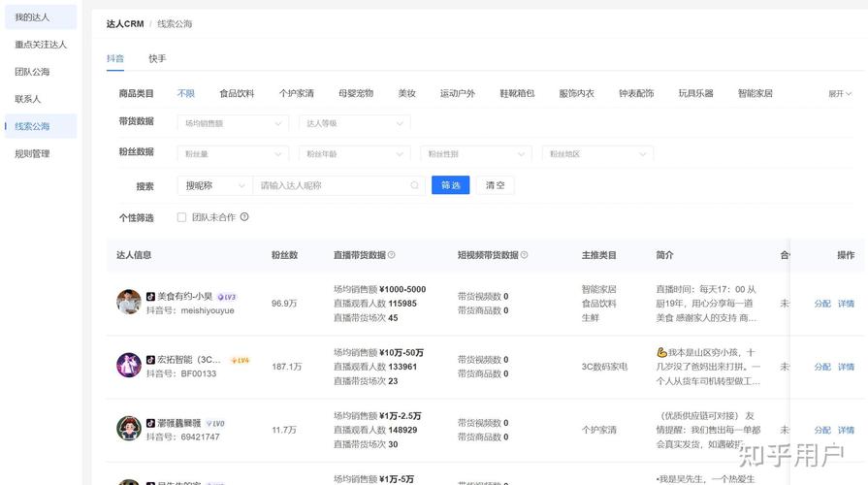Switch to the 快手 tab
Viewport: 868px width, 485px height.
click(x=157, y=59)
